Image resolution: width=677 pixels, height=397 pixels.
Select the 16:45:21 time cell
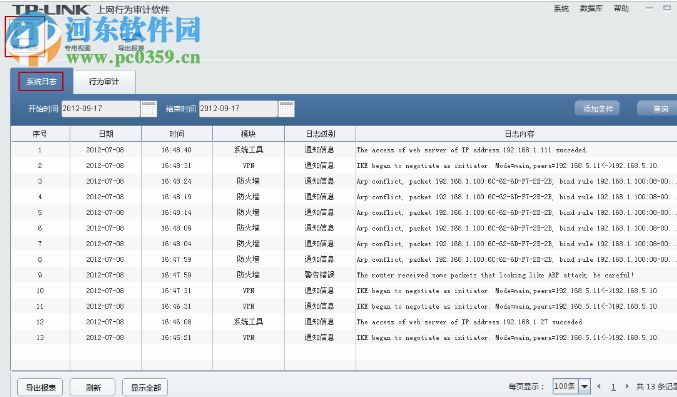pyautogui.click(x=177, y=337)
